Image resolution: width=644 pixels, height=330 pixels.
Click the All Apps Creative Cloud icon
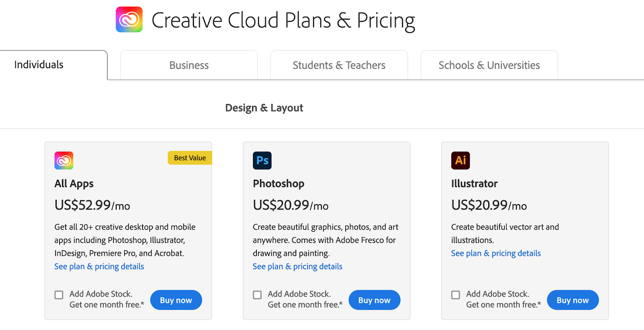(64, 160)
